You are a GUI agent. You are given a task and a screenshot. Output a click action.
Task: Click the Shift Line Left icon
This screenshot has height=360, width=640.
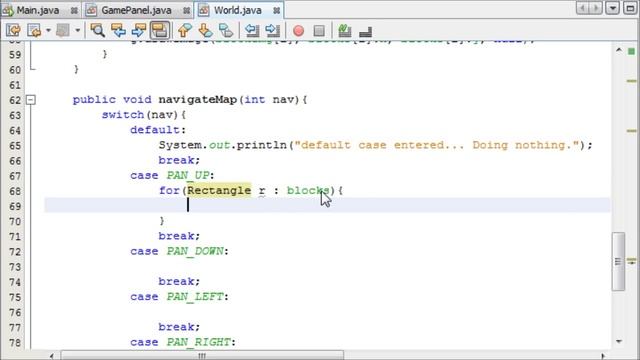[252, 30]
